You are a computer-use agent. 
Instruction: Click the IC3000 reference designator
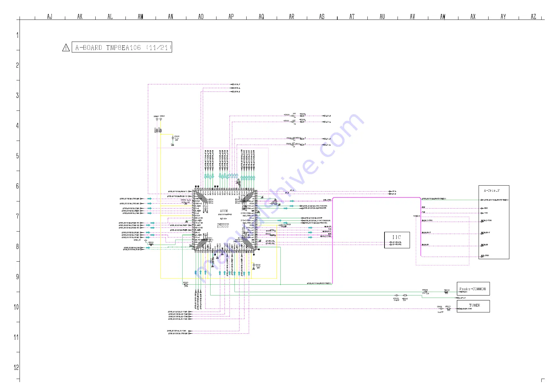pos(223,227)
